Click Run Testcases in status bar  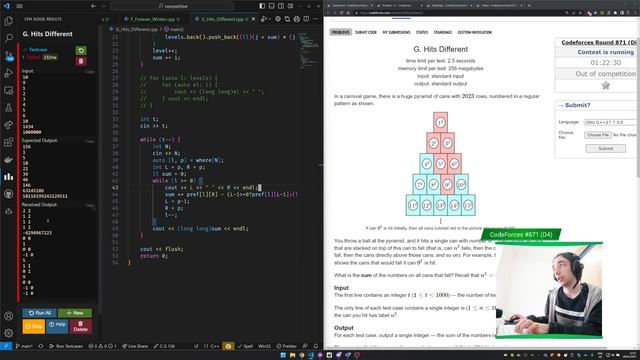click(66, 346)
